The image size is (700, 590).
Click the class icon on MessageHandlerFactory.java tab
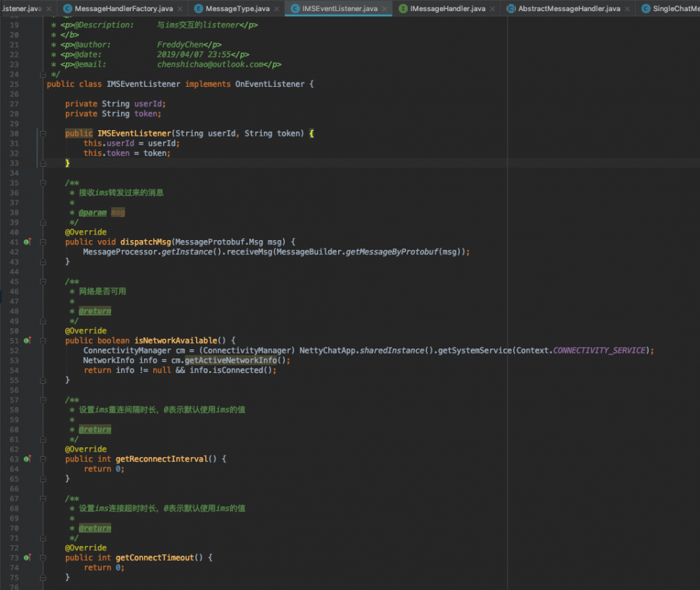[x=67, y=8]
